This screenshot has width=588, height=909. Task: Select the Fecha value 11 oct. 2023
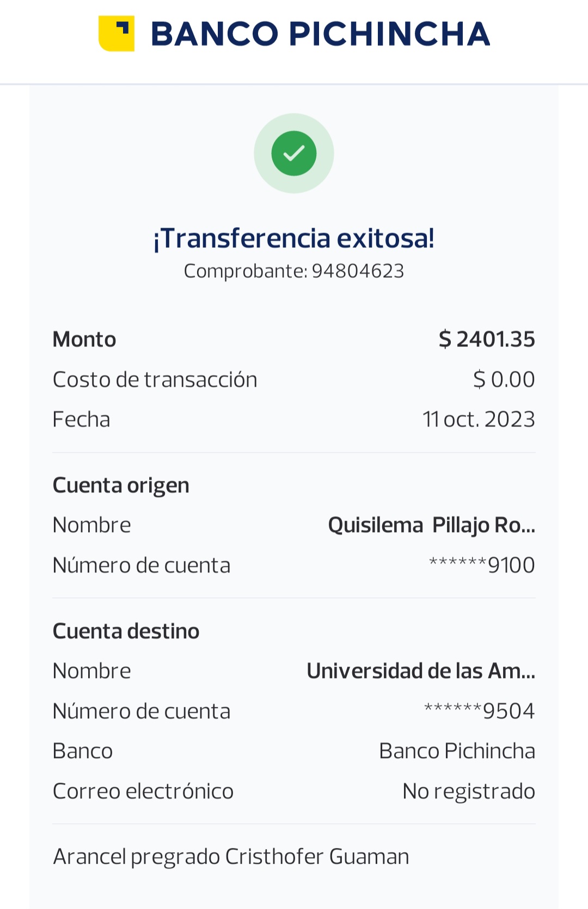pos(479,419)
